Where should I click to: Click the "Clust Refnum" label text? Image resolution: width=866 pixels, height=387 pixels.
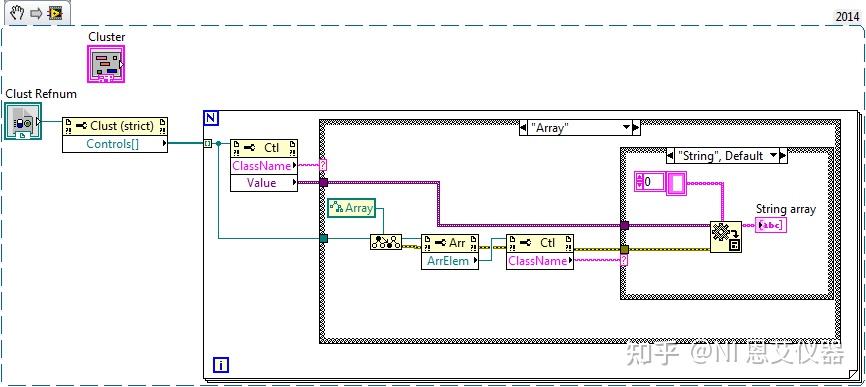[41, 94]
